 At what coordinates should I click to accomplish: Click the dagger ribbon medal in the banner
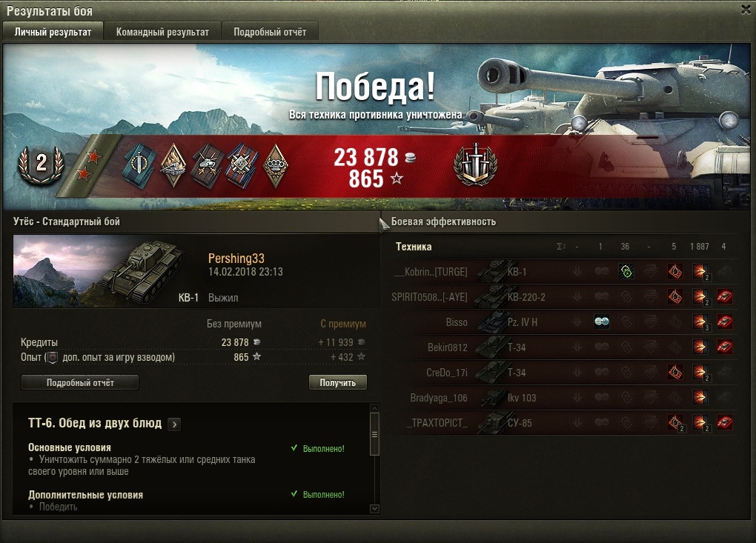(x=140, y=166)
